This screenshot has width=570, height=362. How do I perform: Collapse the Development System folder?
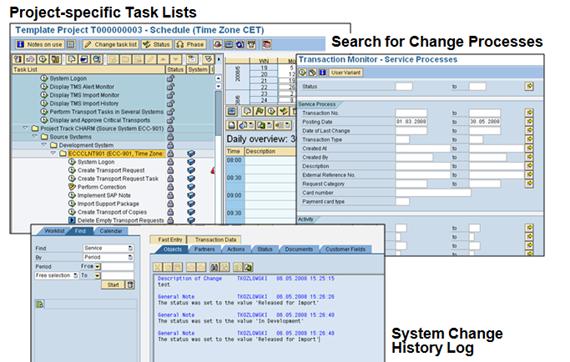click(44, 145)
